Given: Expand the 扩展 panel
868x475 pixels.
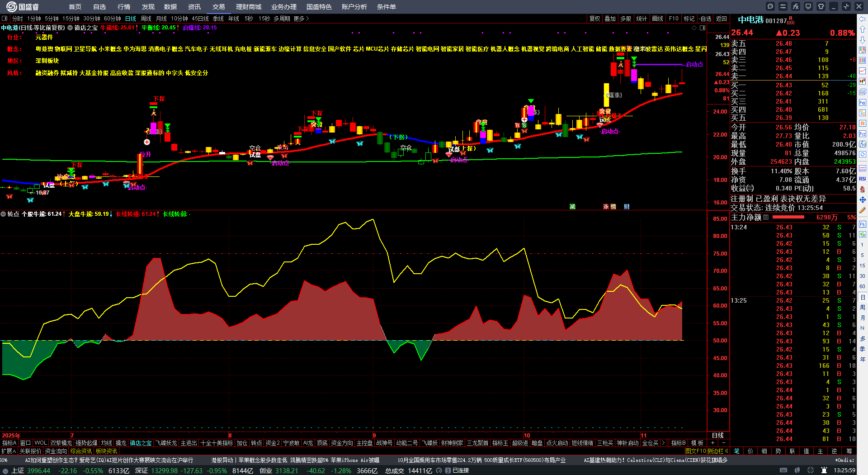Looking at the screenshot, I should (x=9, y=451).
